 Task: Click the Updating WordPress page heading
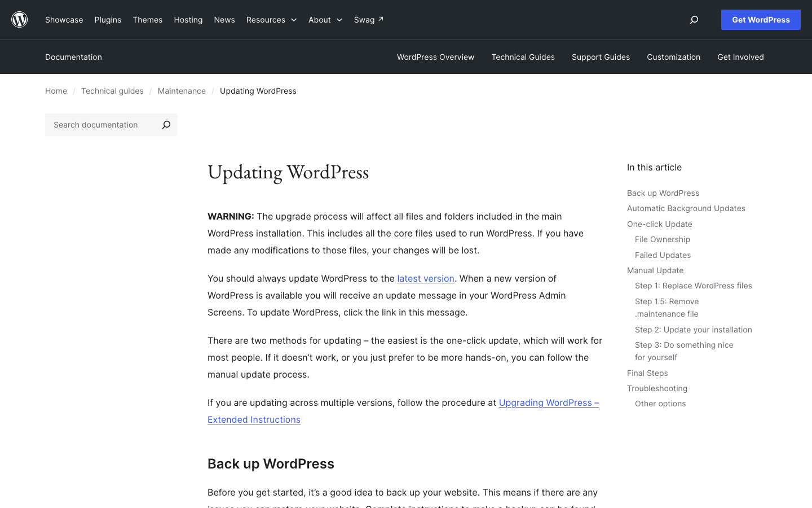(x=288, y=172)
